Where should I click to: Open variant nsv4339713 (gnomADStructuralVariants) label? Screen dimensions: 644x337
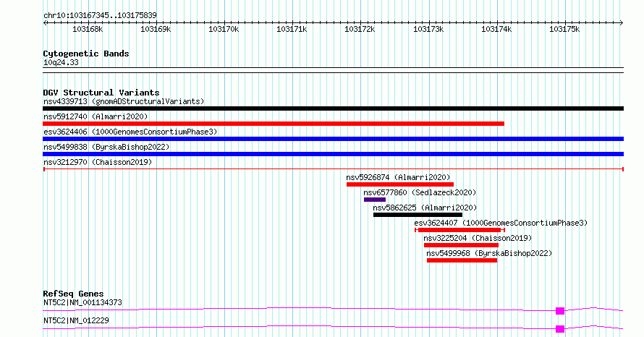coord(124,101)
